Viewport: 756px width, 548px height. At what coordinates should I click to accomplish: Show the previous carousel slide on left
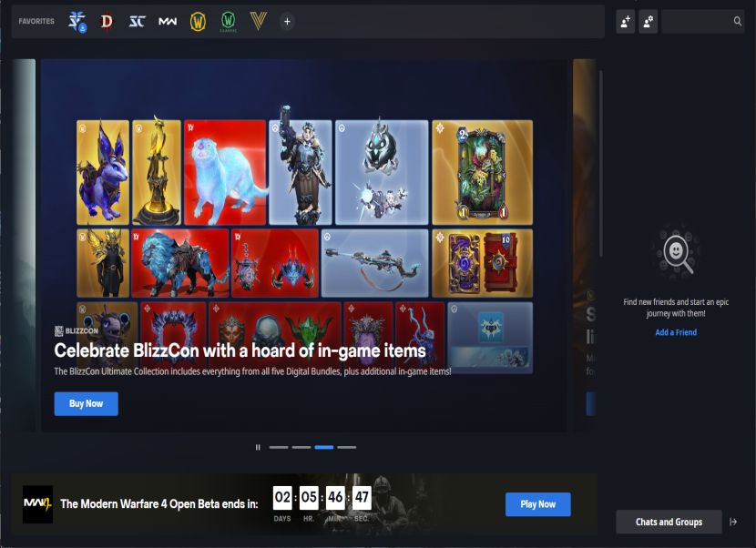(x=24, y=245)
